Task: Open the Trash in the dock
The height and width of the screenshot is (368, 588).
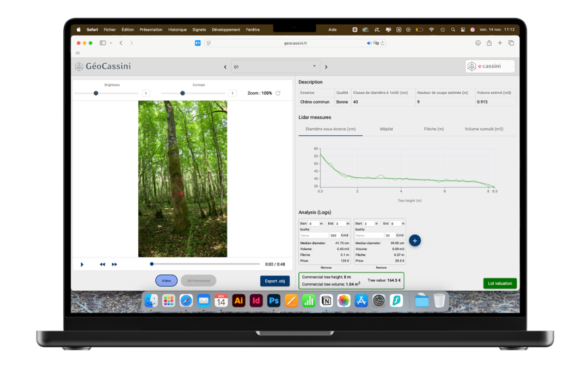Action: click(439, 300)
